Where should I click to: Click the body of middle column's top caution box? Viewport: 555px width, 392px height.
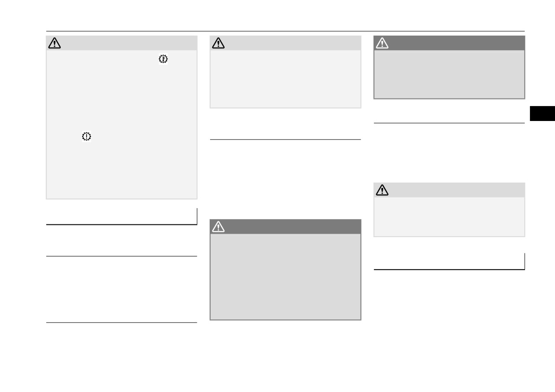[x=285, y=79]
